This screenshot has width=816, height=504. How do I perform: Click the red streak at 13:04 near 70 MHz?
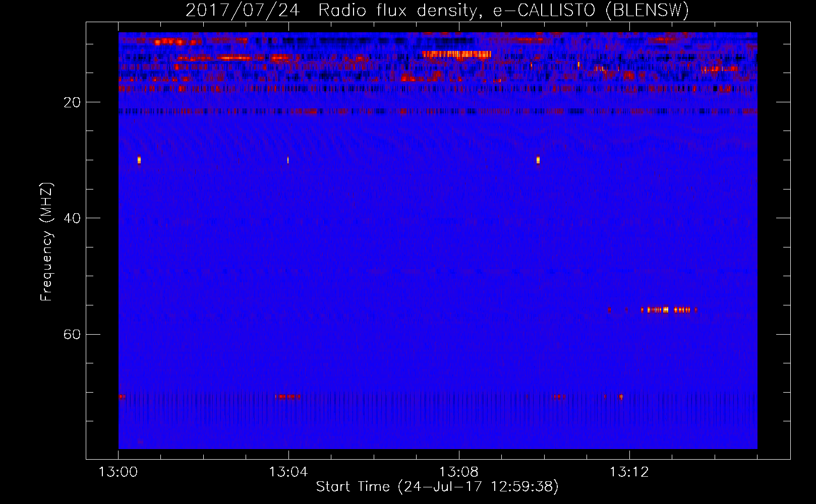point(287,397)
